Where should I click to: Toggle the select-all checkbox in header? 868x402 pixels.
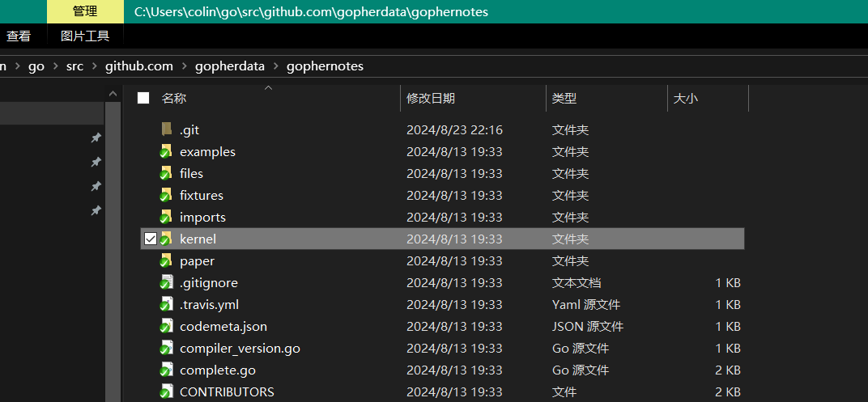(143, 98)
